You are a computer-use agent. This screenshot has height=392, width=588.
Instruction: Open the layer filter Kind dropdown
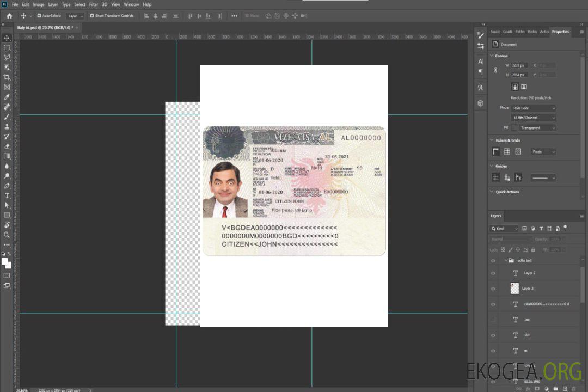504,229
